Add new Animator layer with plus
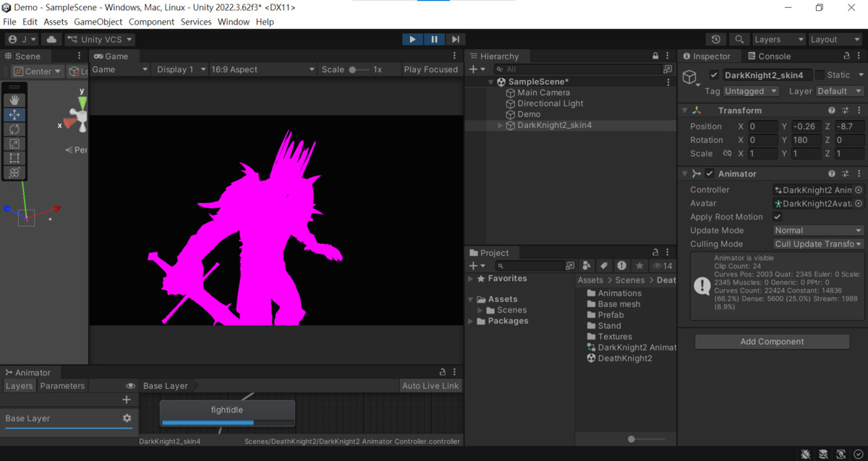Viewport: 868px width, 461px height. 127,400
